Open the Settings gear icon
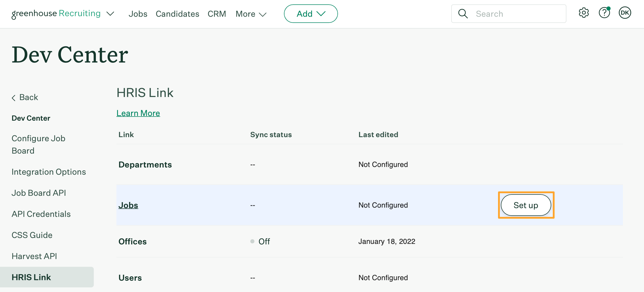Viewport: 644px width, 292px height. pos(584,14)
